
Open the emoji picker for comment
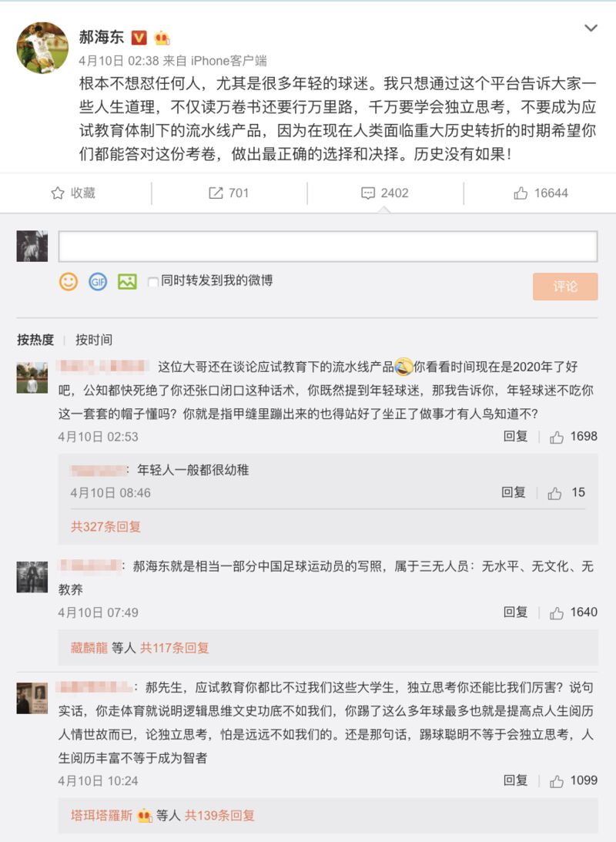pos(69,281)
